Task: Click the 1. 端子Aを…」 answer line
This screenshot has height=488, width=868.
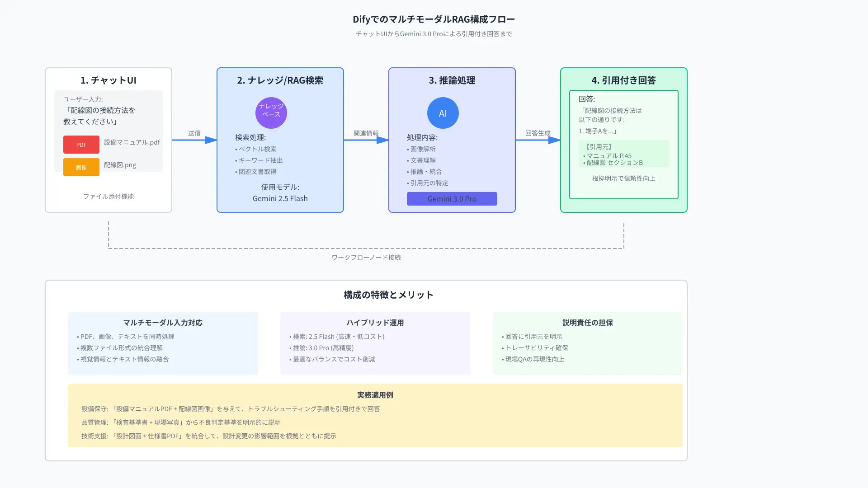Action: [598, 131]
